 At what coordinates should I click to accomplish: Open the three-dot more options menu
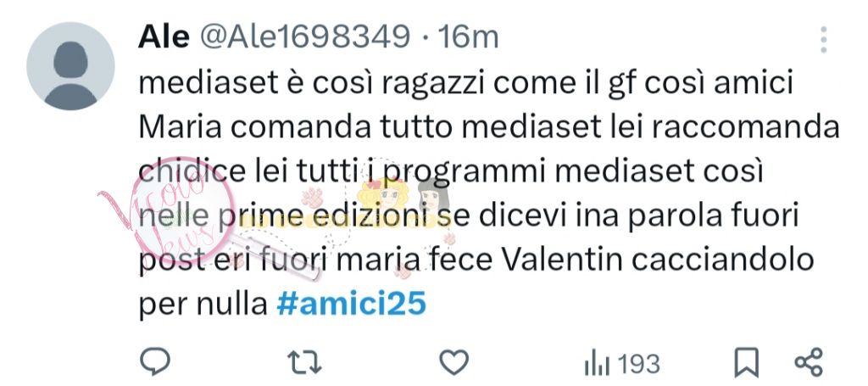824,39
